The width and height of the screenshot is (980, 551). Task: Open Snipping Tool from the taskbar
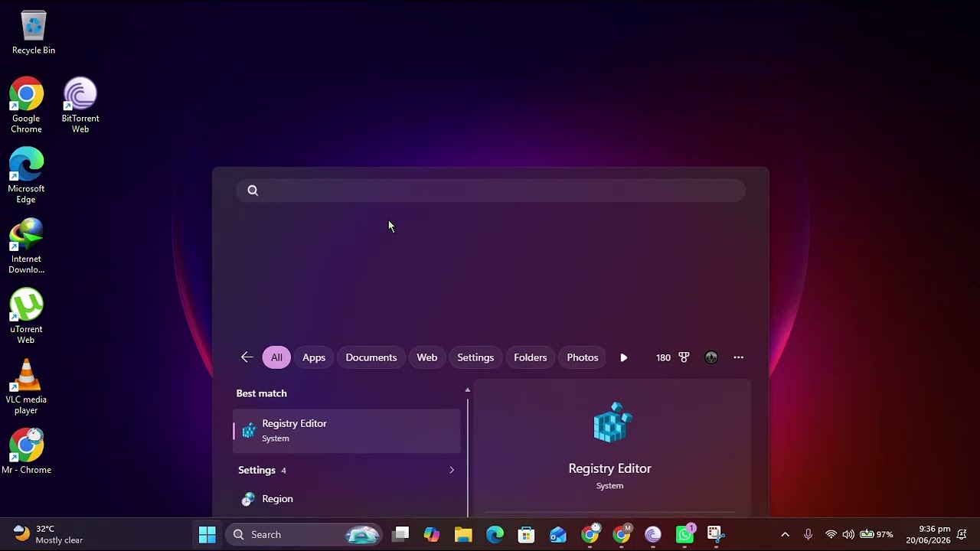pyautogui.click(x=715, y=534)
